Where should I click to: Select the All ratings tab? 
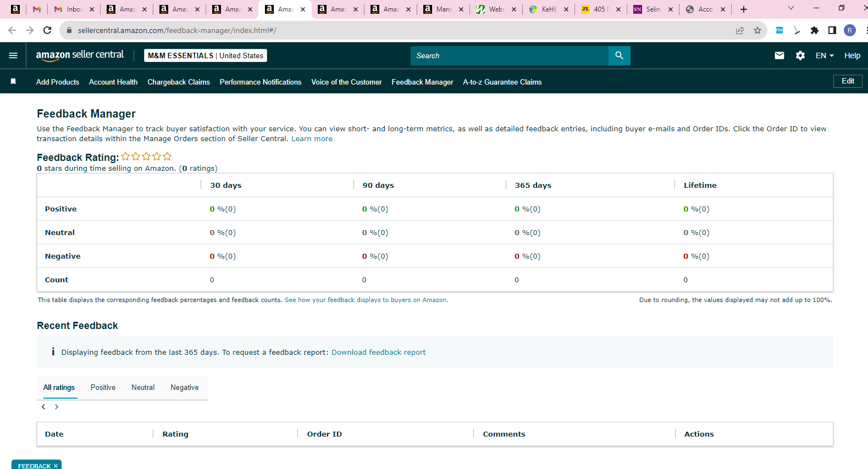click(x=59, y=387)
